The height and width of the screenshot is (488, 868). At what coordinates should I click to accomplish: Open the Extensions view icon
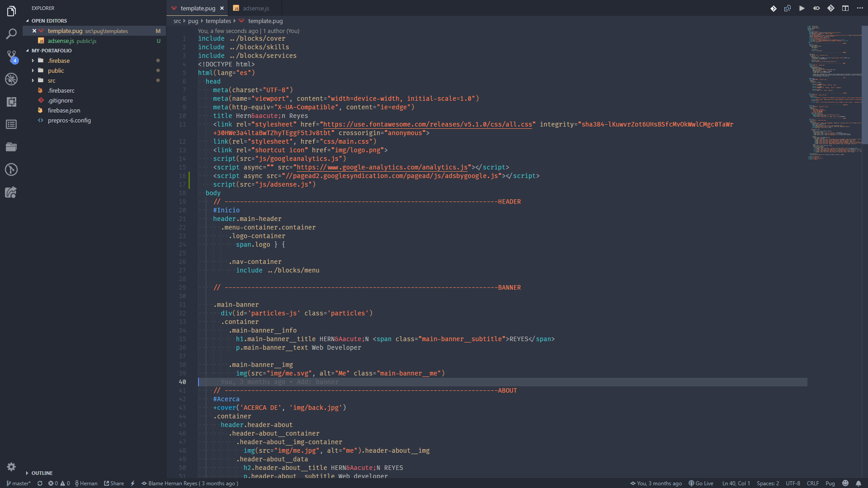click(11, 102)
